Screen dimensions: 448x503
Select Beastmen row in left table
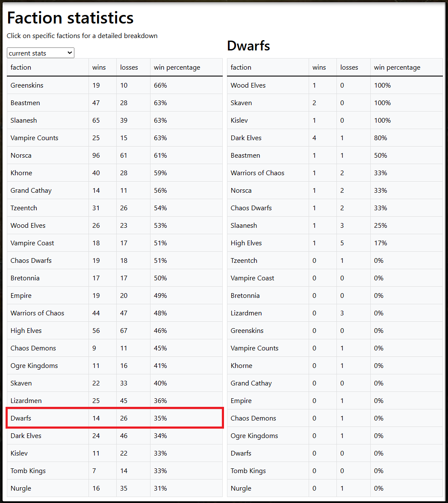click(115, 103)
